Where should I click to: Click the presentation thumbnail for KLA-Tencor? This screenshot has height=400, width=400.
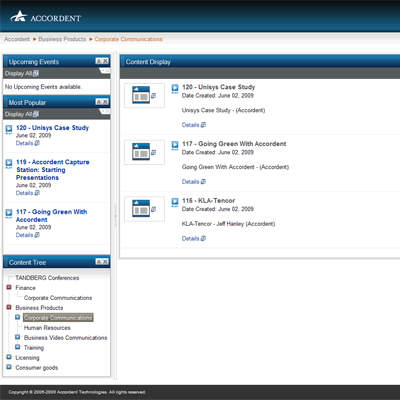point(141,208)
